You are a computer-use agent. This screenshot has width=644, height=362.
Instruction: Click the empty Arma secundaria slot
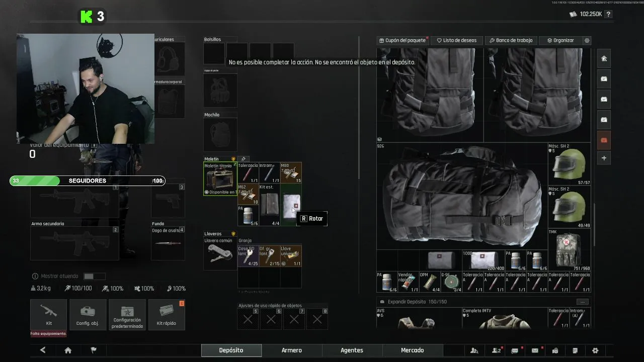74,243
